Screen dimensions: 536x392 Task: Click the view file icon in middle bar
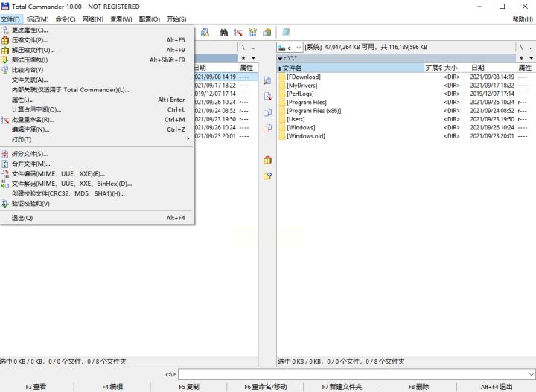(267, 81)
